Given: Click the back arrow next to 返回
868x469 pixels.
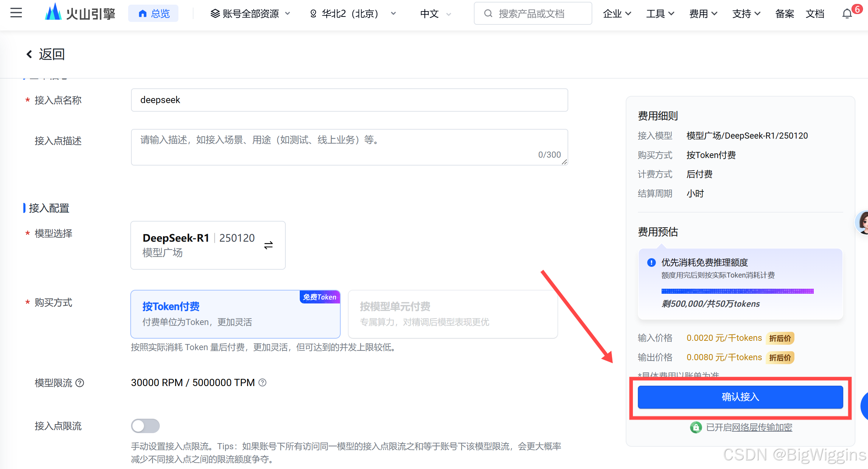Looking at the screenshot, I should (x=29, y=54).
